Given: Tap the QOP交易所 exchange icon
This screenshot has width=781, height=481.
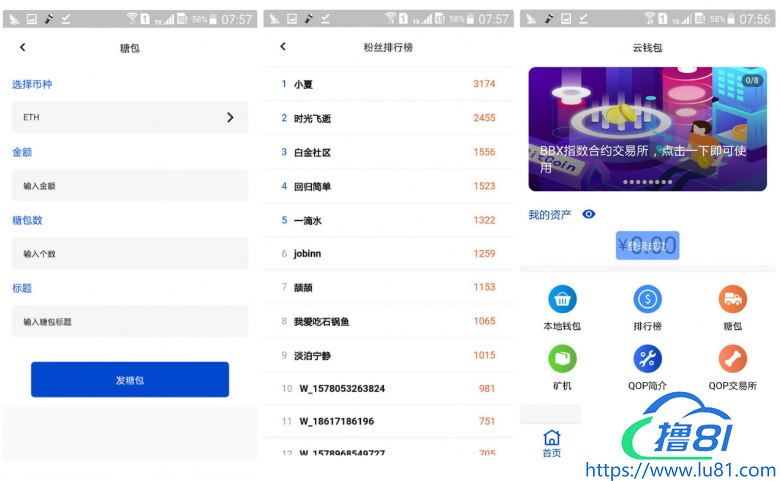Looking at the screenshot, I should point(732,359).
